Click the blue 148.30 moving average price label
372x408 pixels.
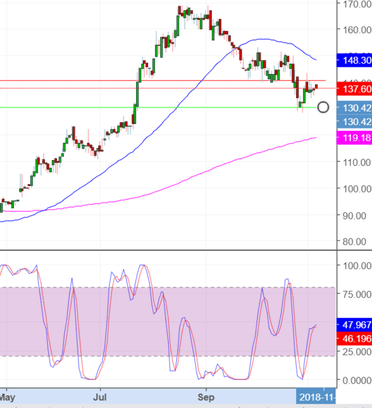pos(355,60)
